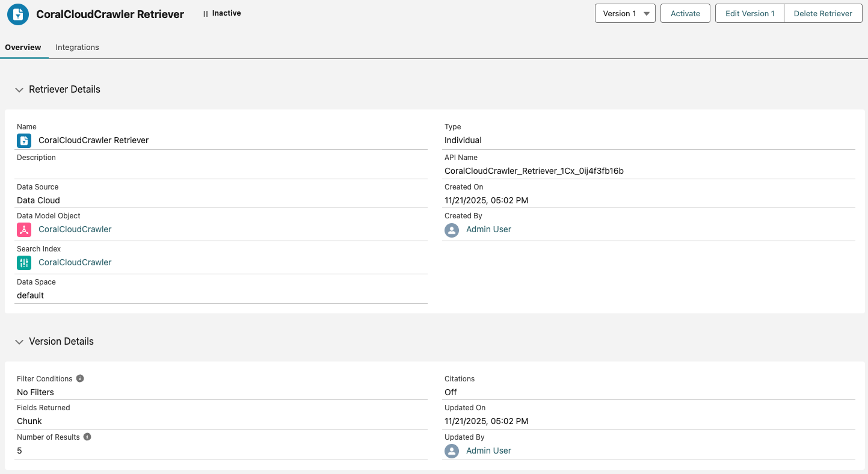Click the pink Data Model Object icon
Viewport: 868px width, 474px height.
(24, 230)
